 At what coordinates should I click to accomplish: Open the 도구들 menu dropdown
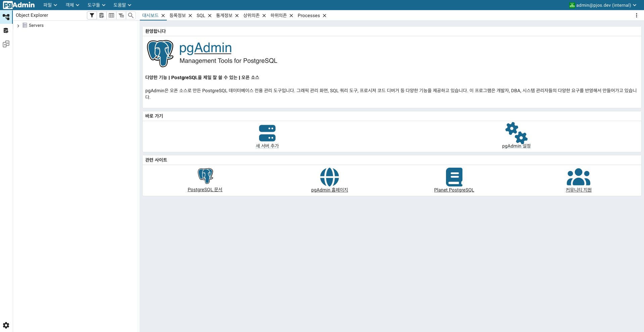[x=96, y=5]
